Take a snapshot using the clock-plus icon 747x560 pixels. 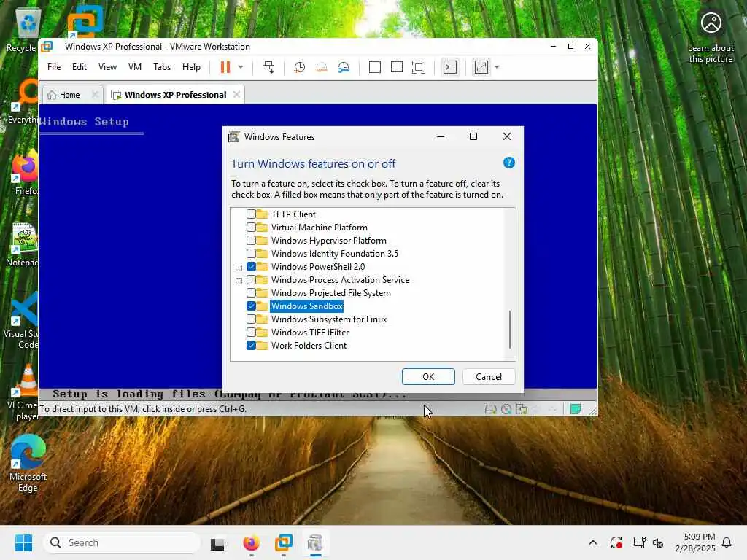pyautogui.click(x=300, y=67)
